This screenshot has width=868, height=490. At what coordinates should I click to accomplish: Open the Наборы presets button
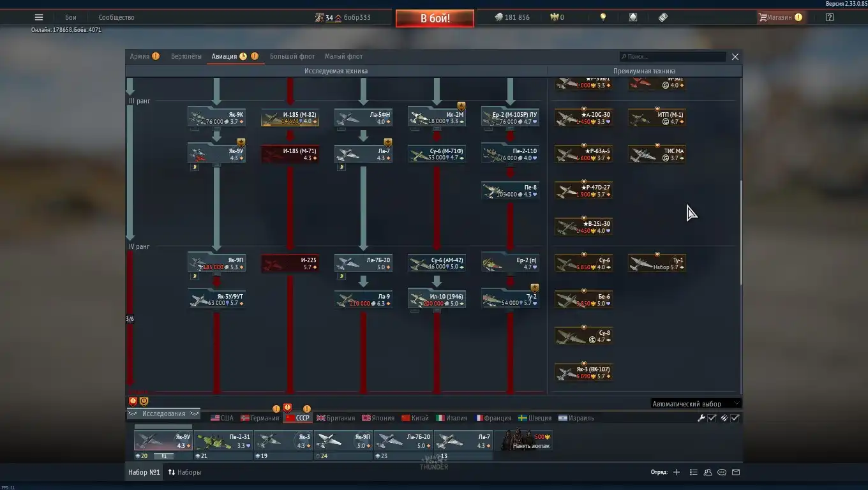[x=184, y=473]
